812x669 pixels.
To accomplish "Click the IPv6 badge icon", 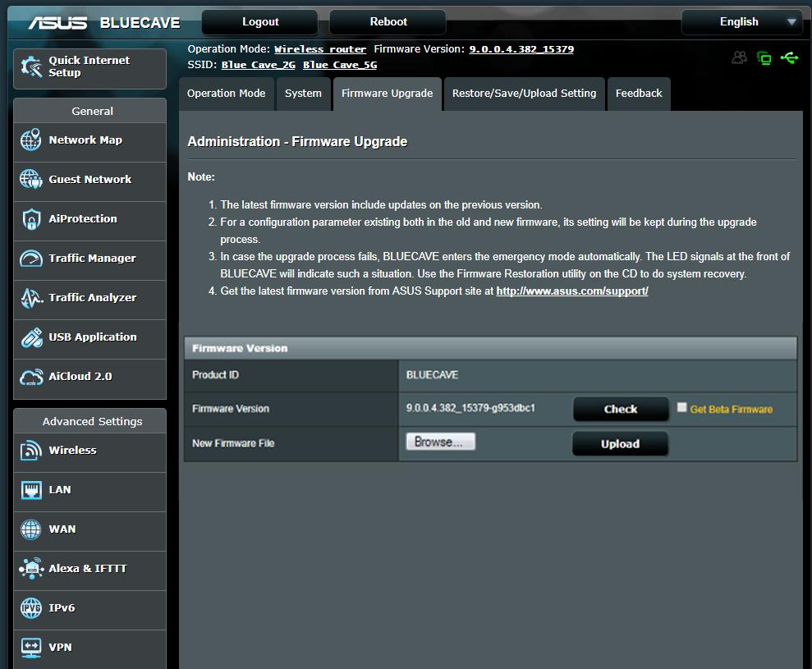I will [30, 608].
